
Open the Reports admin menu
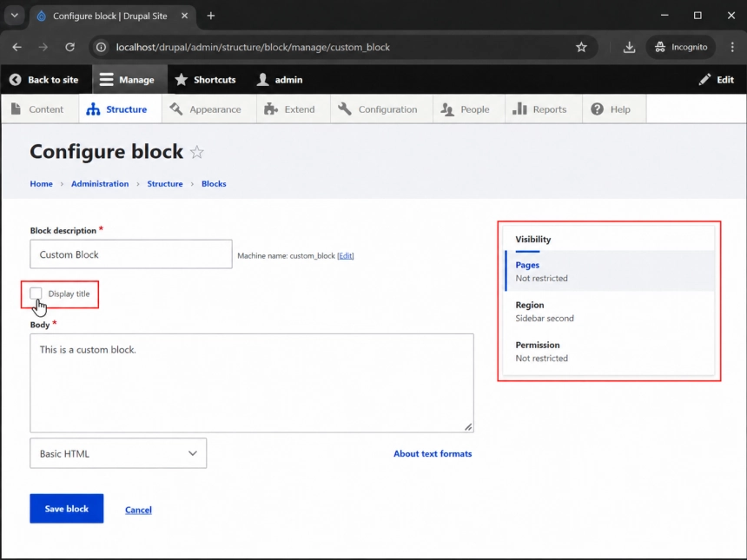[x=544, y=109]
